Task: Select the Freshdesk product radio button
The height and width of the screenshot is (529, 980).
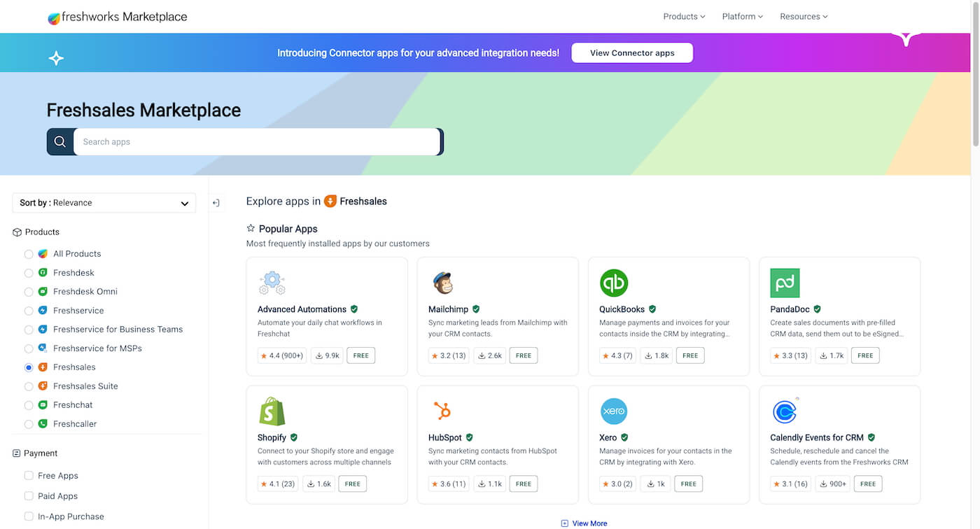Action: coord(29,273)
